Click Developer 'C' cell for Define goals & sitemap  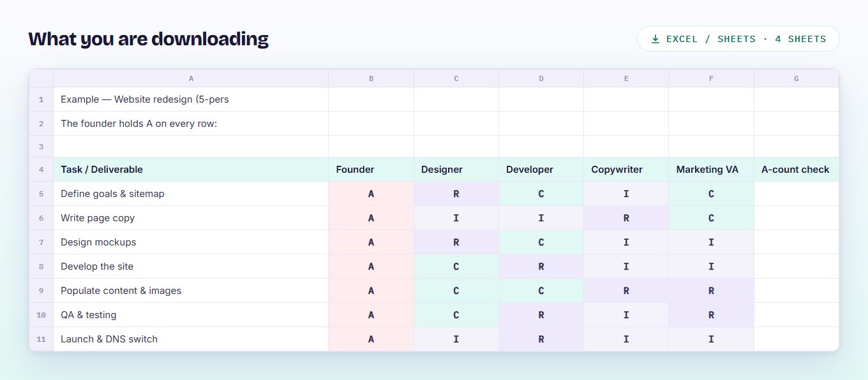click(x=541, y=194)
